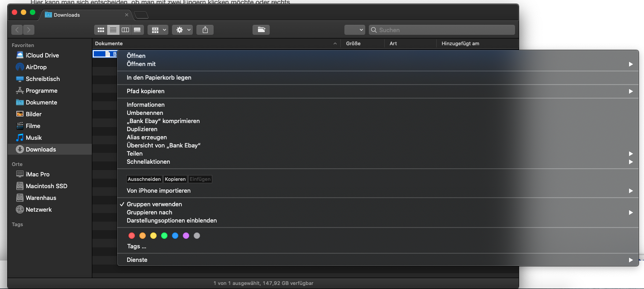Apply the yellow tag color
The width and height of the screenshot is (644, 289).
(153, 236)
